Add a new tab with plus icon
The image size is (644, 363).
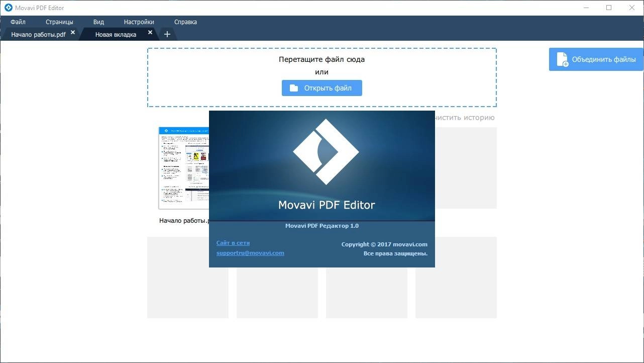167,34
